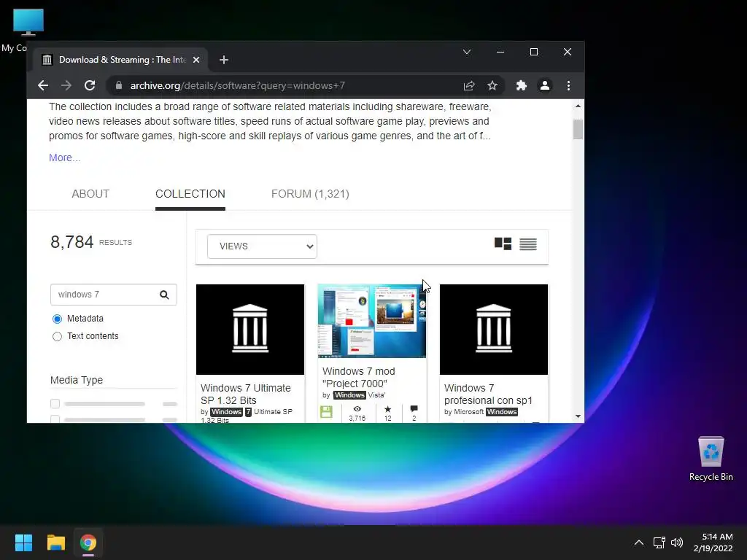This screenshot has height=560, width=747.
Task: Open the Recycle Bin desktop icon
Action: [711, 458]
